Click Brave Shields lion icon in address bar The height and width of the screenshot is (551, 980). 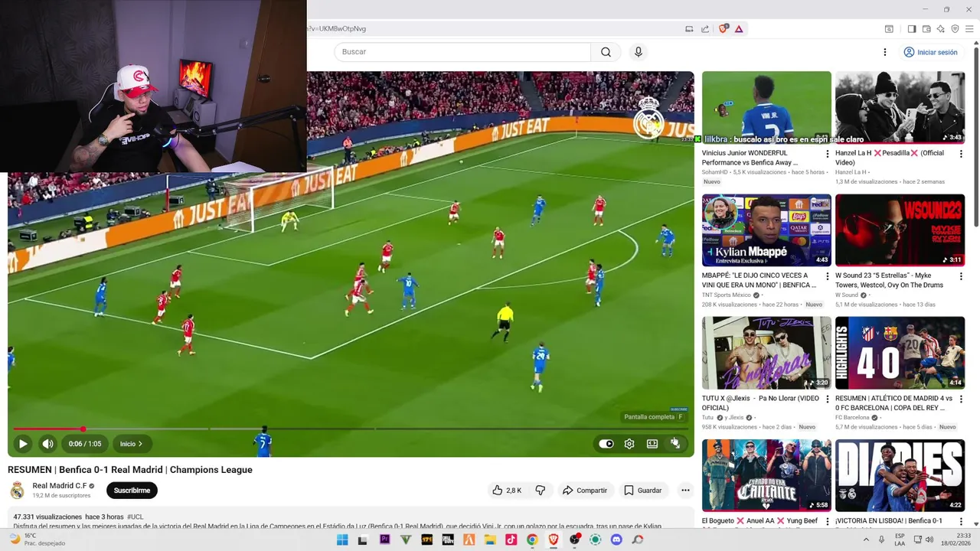723,29
